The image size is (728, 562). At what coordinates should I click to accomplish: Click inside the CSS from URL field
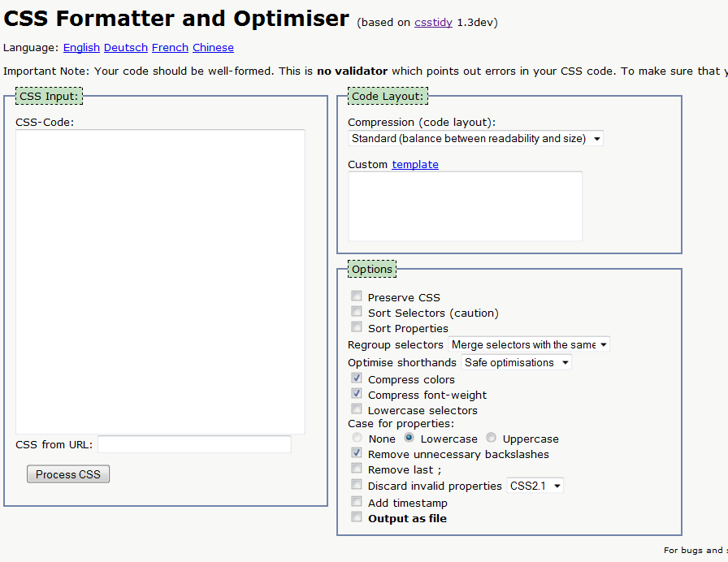pyautogui.click(x=194, y=444)
